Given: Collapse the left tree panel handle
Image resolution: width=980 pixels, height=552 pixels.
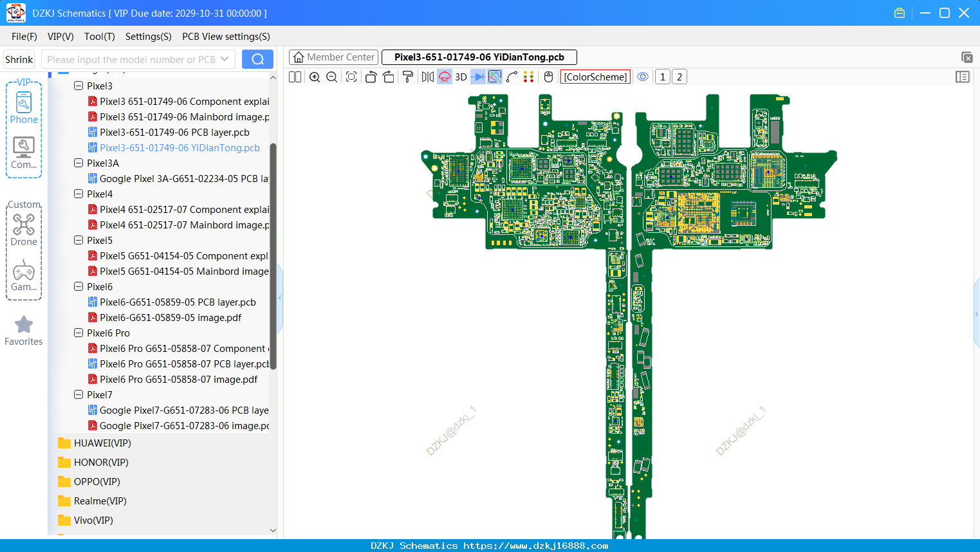Looking at the screenshot, I should click(280, 298).
